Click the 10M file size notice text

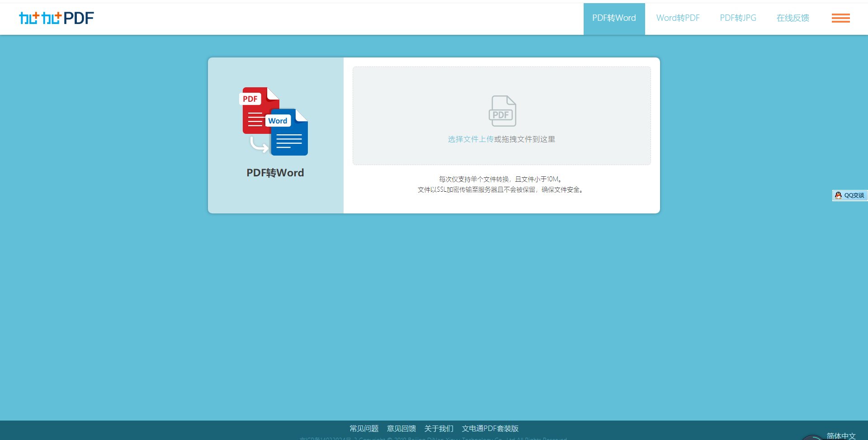[501, 179]
